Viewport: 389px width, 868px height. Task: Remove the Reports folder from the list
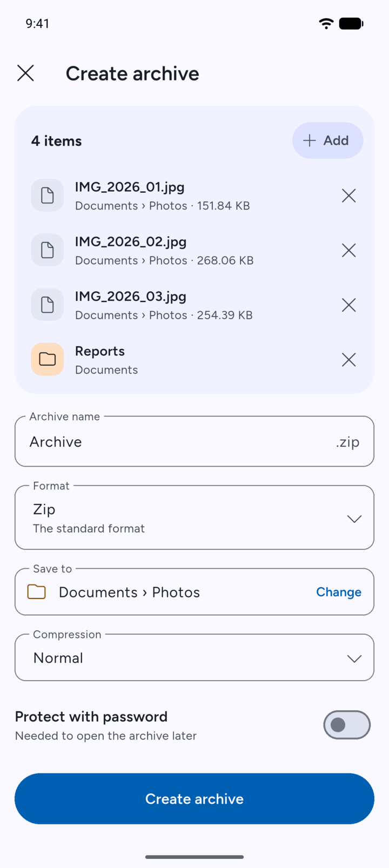[x=349, y=360]
